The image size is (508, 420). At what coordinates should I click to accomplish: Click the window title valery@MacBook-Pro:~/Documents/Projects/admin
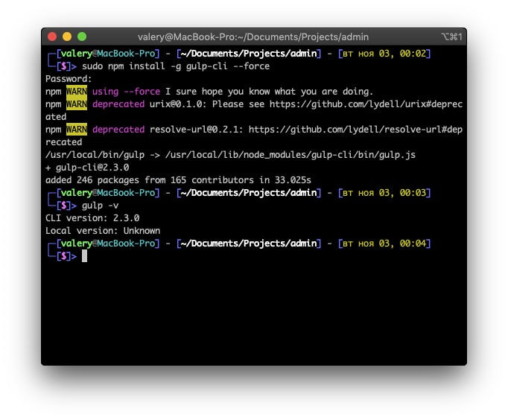[253, 37]
